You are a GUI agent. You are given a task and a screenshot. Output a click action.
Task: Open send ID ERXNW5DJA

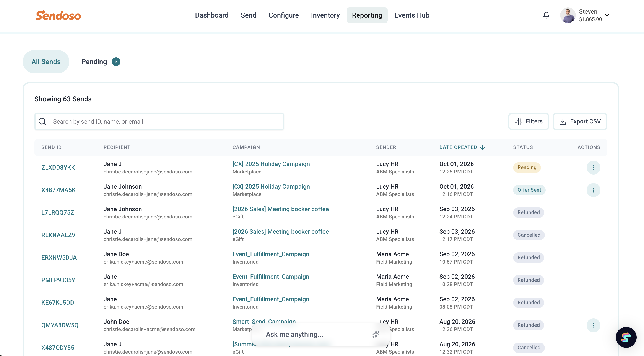click(59, 257)
